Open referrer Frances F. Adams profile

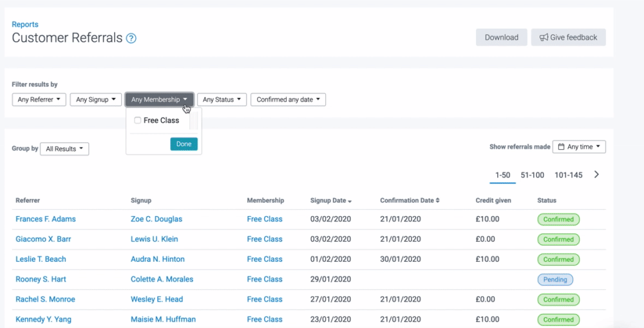[46, 219]
